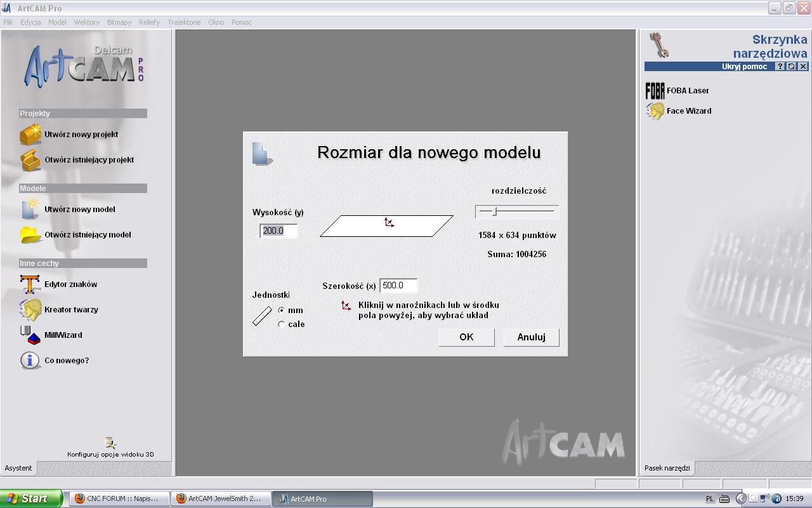Click the white model preview parallelogram
Image resolution: width=812 pixels, height=508 pixels.
point(386,226)
